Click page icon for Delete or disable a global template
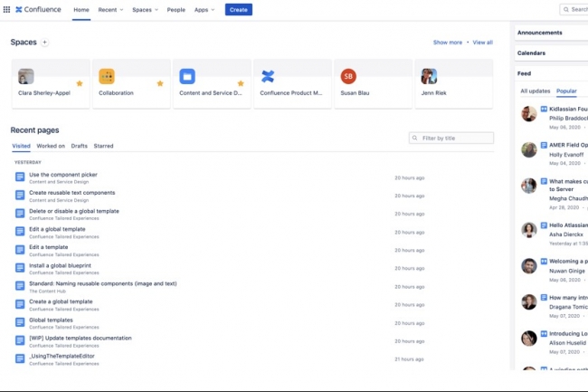 20,213
